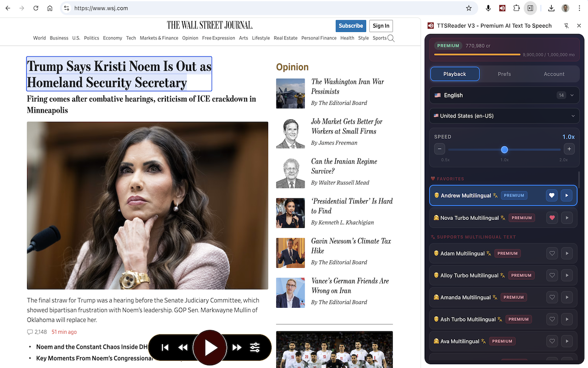
Task: Open the playback settings sliders icon
Action: click(254, 347)
